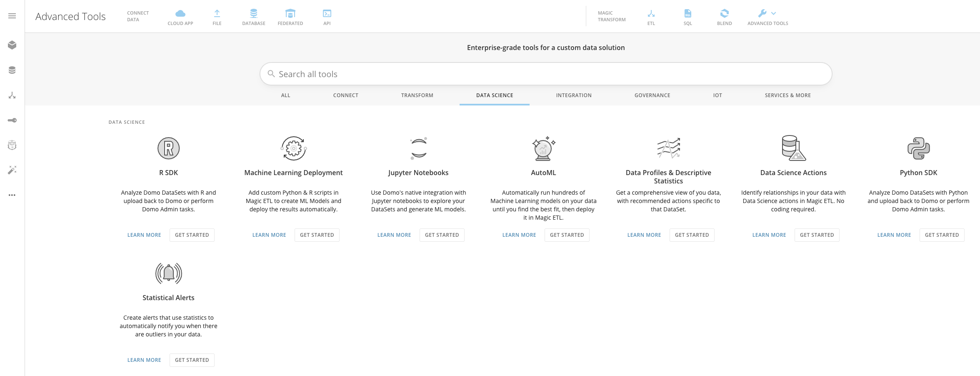Click Get Started for AutoML

[x=567, y=235]
